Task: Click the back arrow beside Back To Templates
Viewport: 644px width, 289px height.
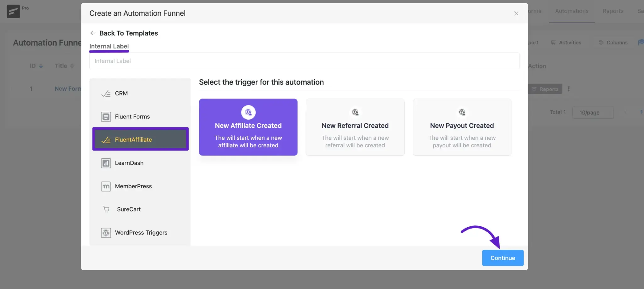Action: coord(93,33)
